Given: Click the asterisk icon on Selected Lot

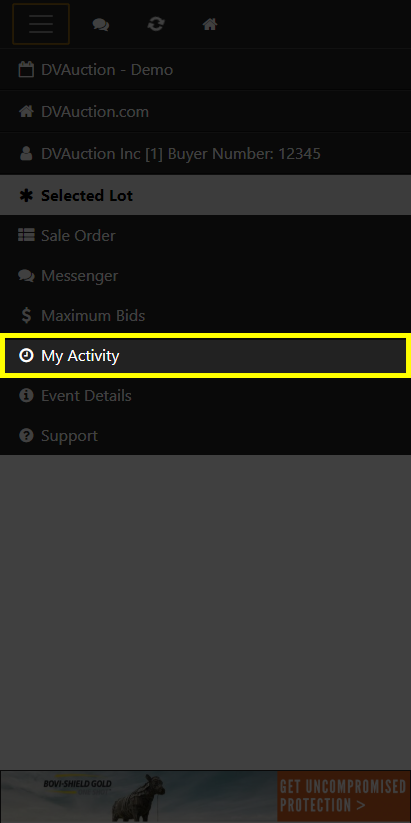Looking at the screenshot, I should click(x=26, y=195).
